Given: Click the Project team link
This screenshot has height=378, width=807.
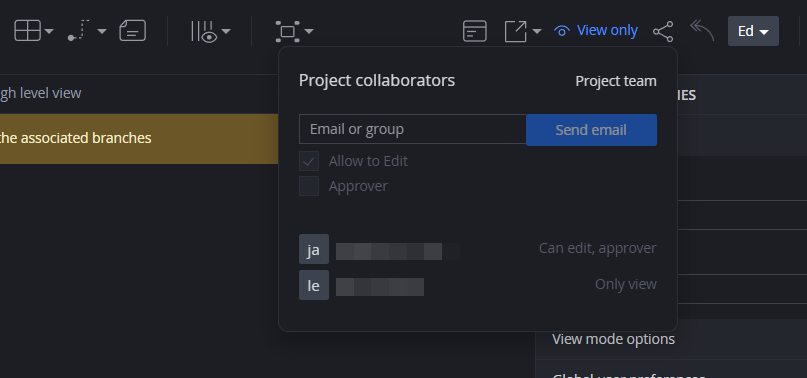Looking at the screenshot, I should [616, 81].
